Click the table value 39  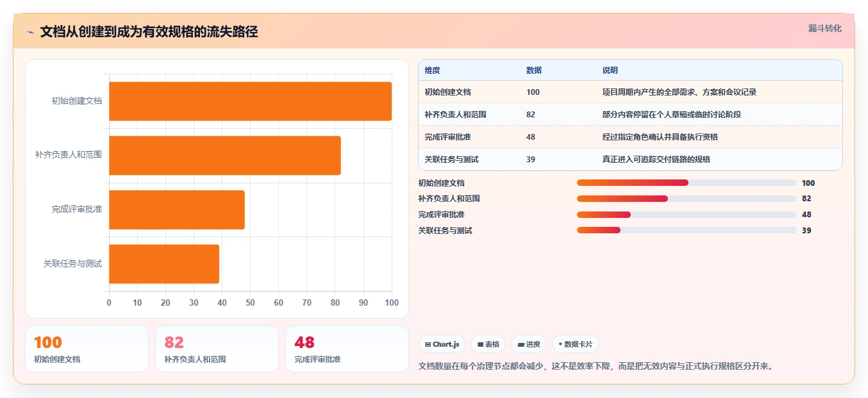[x=531, y=160]
